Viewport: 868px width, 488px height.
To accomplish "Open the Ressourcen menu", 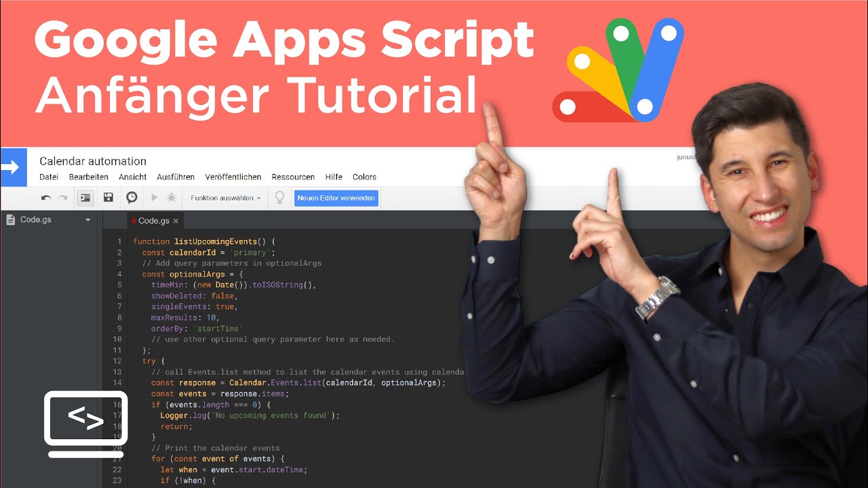I will [293, 177].
